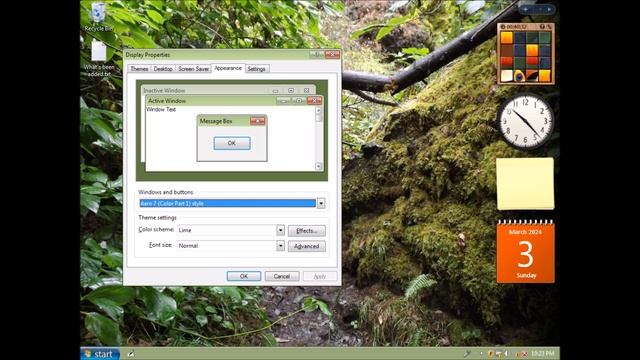Screen dimensions: 640x360
Task: Switch to the Themes tab
Action: click(x=139, y=69)
